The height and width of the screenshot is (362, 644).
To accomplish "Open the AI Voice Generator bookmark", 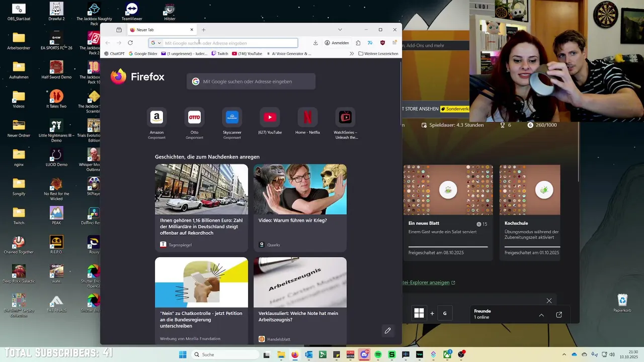I will pyautogui.click(x=289, y=53).
